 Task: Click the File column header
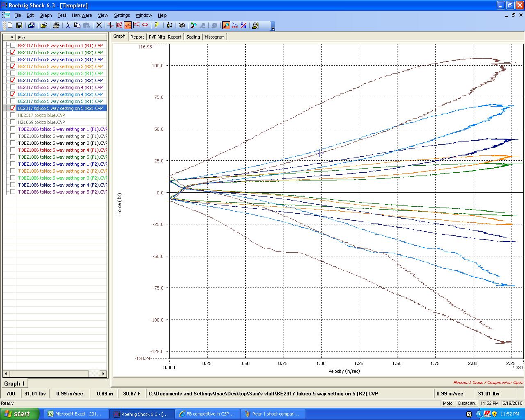tap(21, 37)
